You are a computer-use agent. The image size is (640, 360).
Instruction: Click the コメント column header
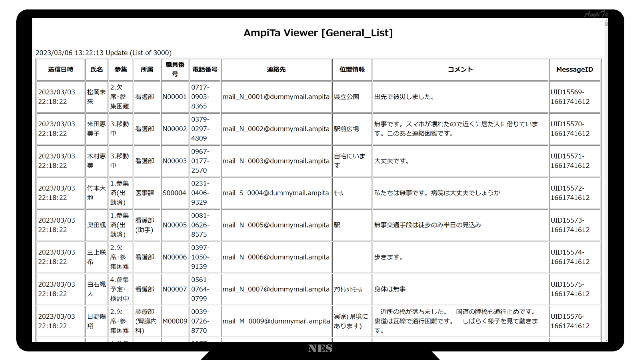[x=460, y=69]
